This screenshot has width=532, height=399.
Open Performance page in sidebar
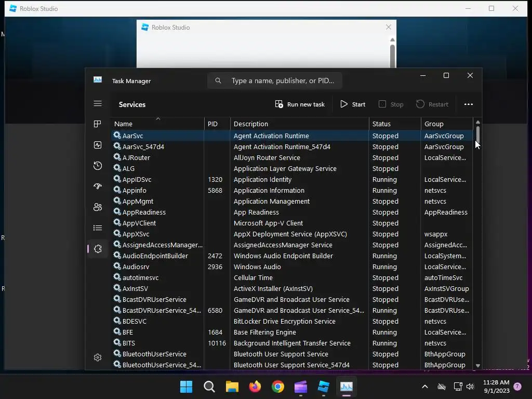[x=98, y=145]
